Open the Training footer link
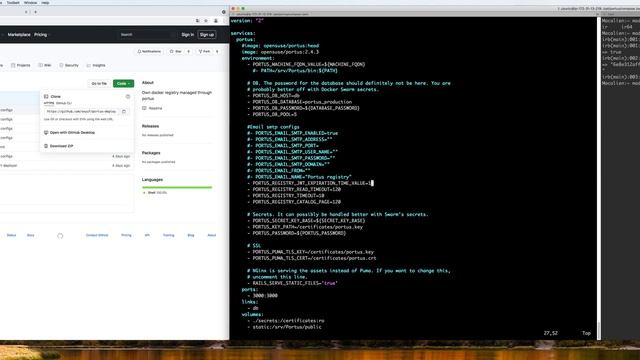Image resolution: width=640 pixels, height=360 pixels. coord(169,235)
